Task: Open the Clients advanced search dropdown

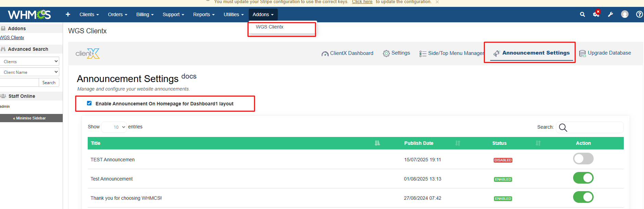Action: [x=29, y=61]
